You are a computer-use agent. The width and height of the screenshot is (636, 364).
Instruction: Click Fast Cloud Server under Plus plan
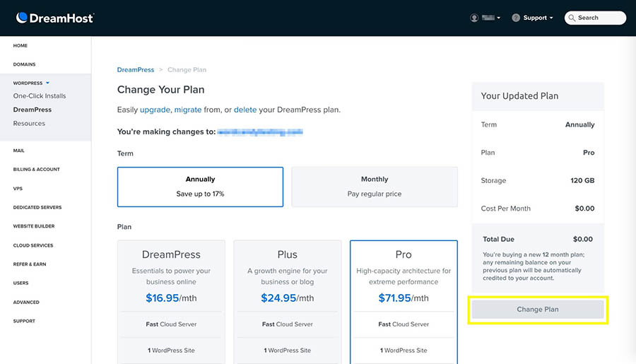tap(287, 324)
